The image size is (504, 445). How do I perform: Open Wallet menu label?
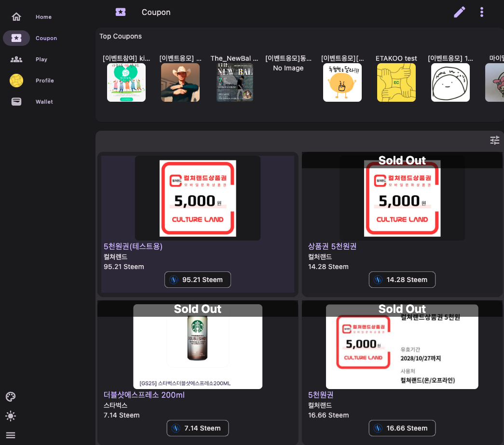pos(44,102)
